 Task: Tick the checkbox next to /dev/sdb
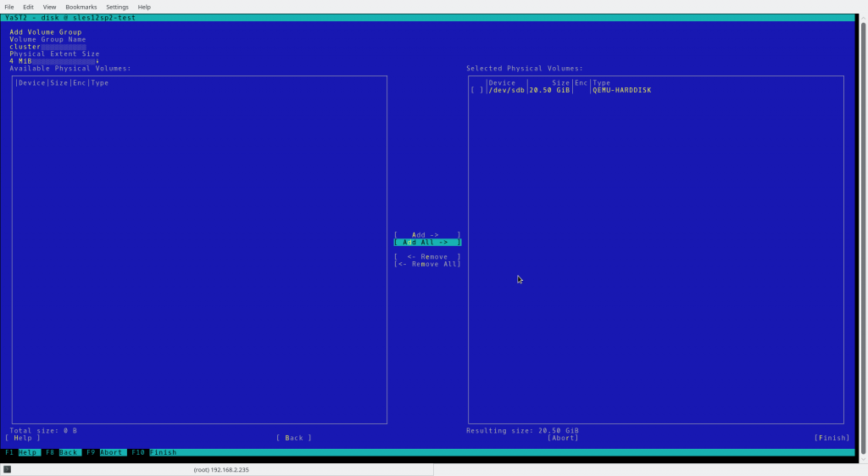(x=477, y=90)
